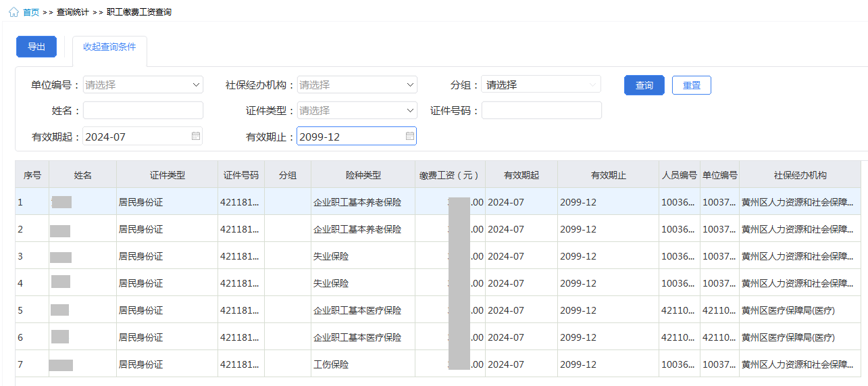This screenshot has height=386, width=868.
Task: Click row 7 黄州区人力资源和社会保障 cell
Action: (x=800, y=364)
